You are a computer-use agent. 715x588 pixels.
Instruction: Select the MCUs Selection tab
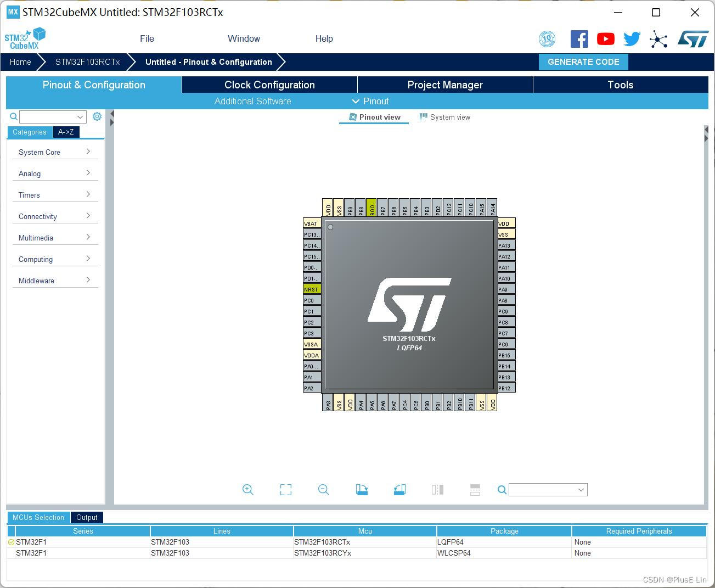pos(38,517)
